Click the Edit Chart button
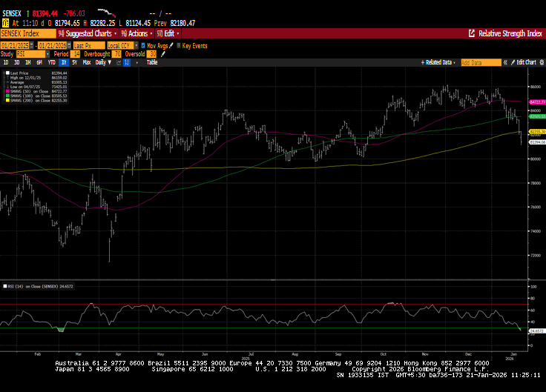The image size is (546, 392). [523, 62]
